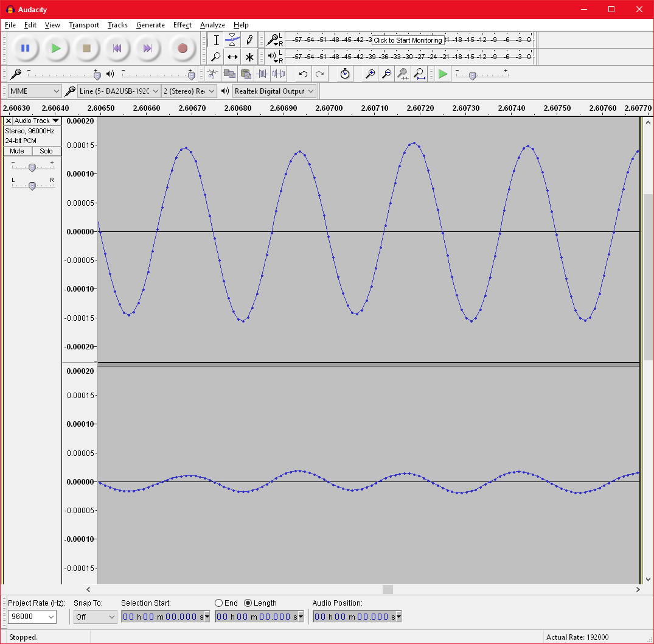654x644 pixels.
Task: Select the Envelope tool
Action: pos(232,40)
